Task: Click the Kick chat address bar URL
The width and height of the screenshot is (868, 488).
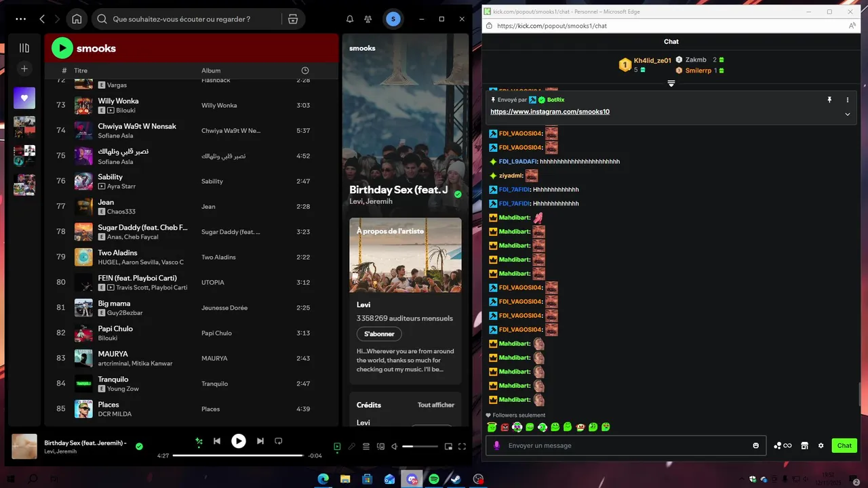Action: click(551, 26)
